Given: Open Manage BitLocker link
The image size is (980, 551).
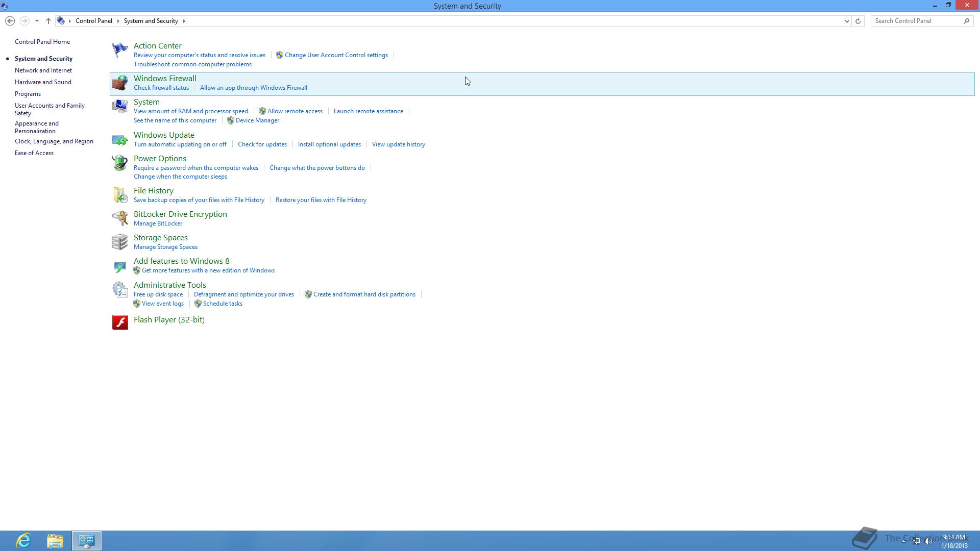Looking at the screenshot, I should tap(158, 223).
